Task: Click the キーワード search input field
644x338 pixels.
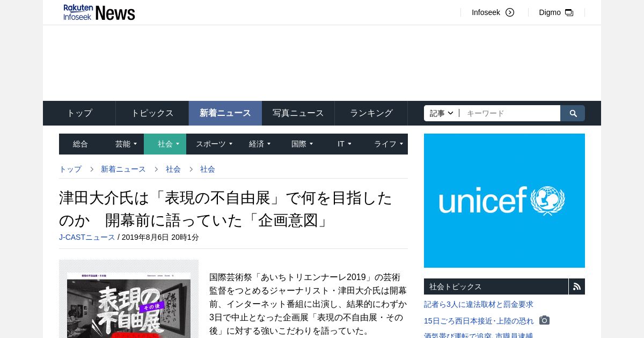Action: [x=510, y=113]
